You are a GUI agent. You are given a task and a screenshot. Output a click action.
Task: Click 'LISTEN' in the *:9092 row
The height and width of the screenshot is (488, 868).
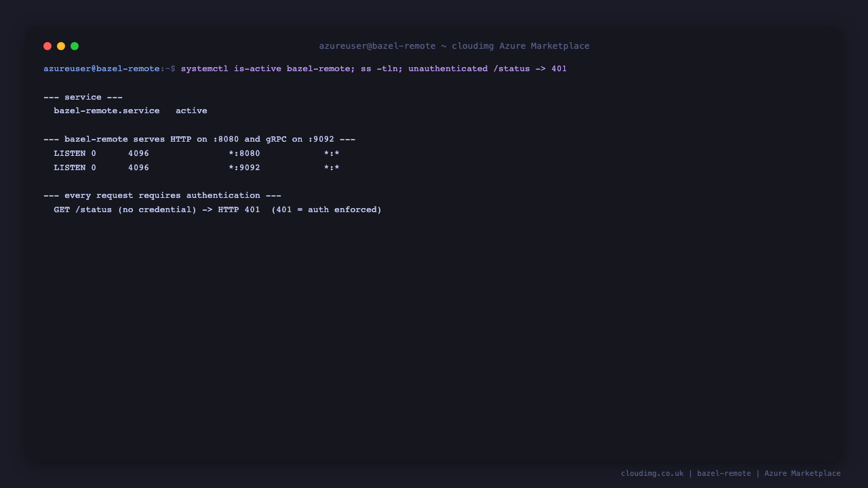pyautogui.click(x=70, y=167)
